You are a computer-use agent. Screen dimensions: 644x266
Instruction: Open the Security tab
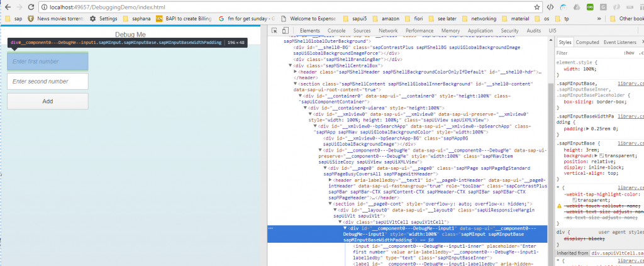pyautogui.click(x=509, y=31)
